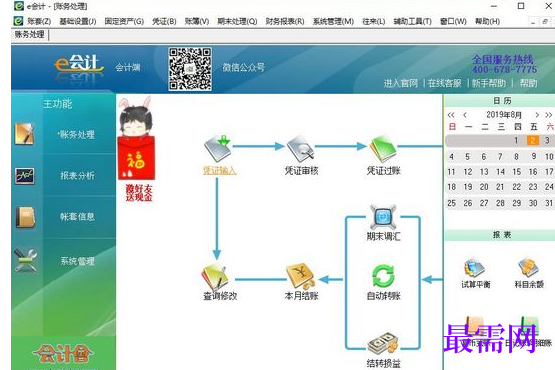Viewport: 555px width, 370px height.
Task: Click 报表分析 label in sidebar
Action: coord(77,176)
